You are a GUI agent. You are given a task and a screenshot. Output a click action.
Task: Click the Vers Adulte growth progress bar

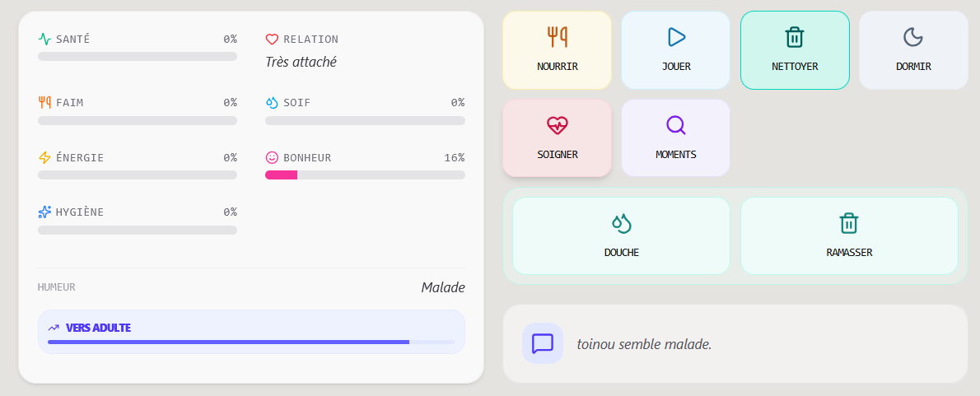[251, 342]
